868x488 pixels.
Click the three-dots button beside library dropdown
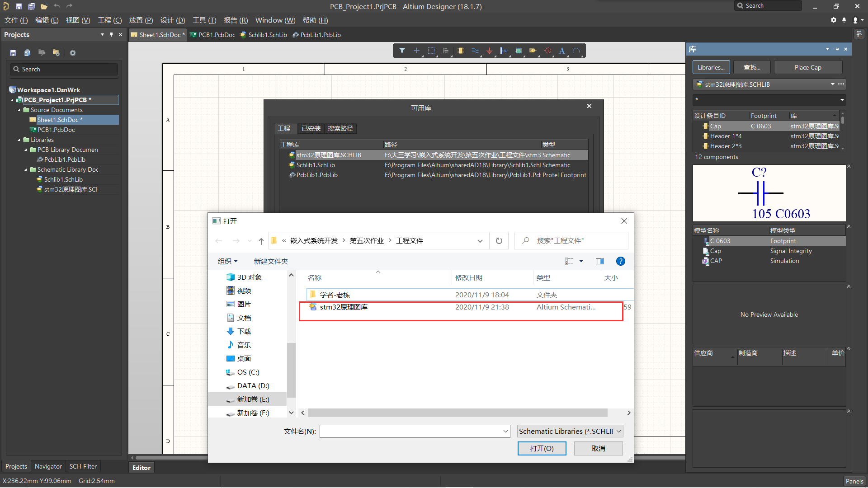841,84
